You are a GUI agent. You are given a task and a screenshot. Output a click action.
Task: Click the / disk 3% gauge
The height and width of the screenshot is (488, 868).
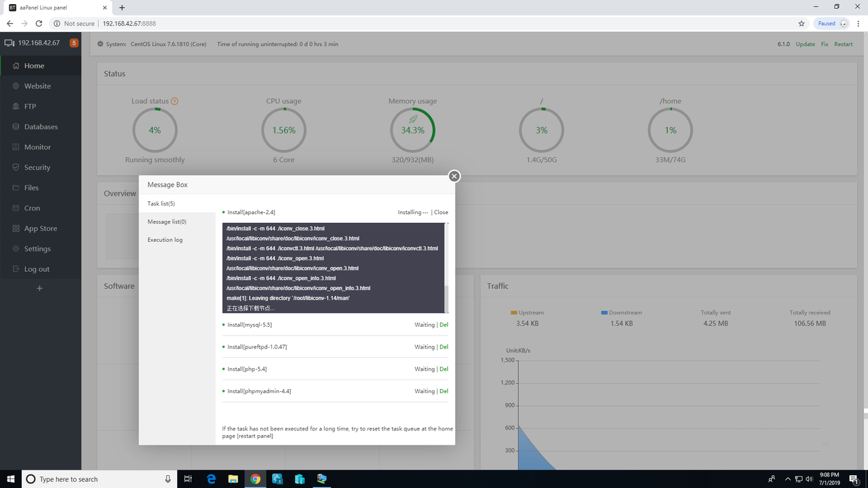coord(541,130)
